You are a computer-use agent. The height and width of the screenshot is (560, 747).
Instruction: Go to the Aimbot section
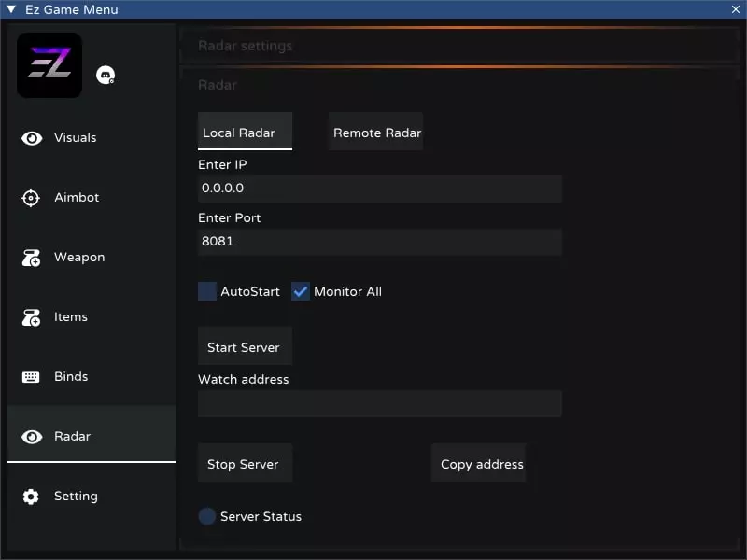(x=77, y=197)
